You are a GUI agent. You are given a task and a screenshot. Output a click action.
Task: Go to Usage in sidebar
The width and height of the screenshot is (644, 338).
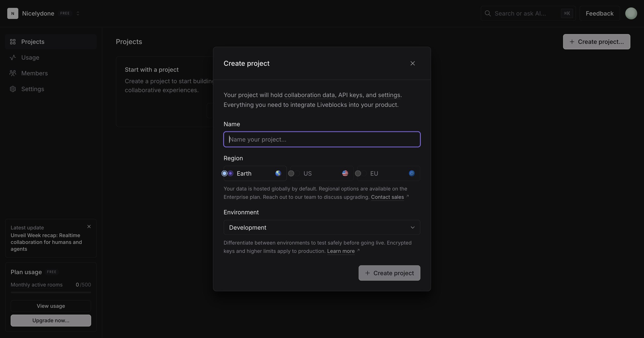point(51,57)
